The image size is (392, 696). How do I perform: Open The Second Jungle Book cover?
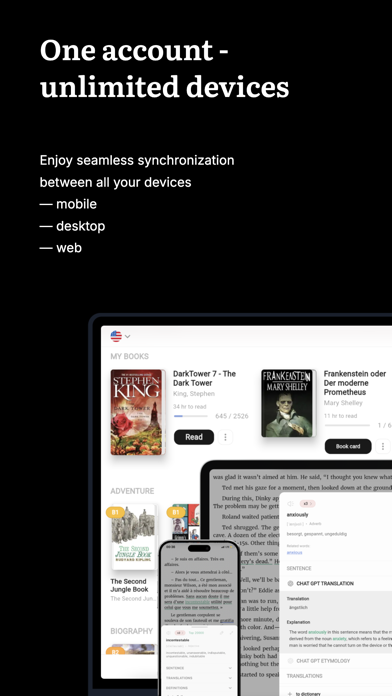coord(134,537)
